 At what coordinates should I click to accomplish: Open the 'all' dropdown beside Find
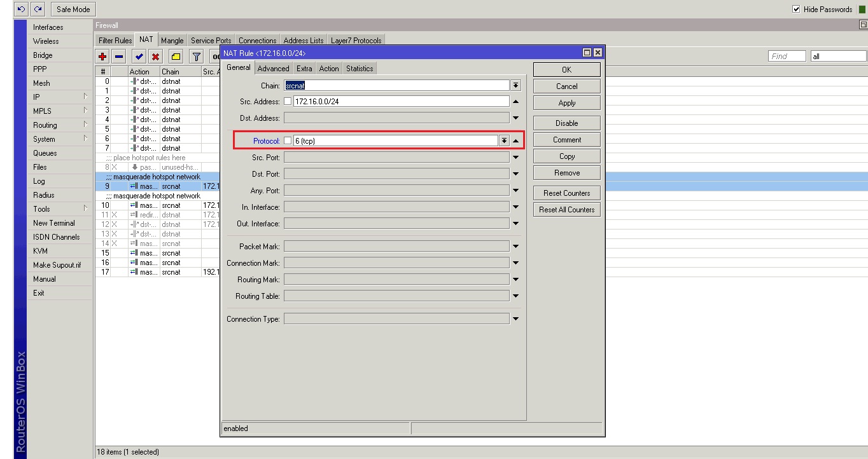click(839, 57)
